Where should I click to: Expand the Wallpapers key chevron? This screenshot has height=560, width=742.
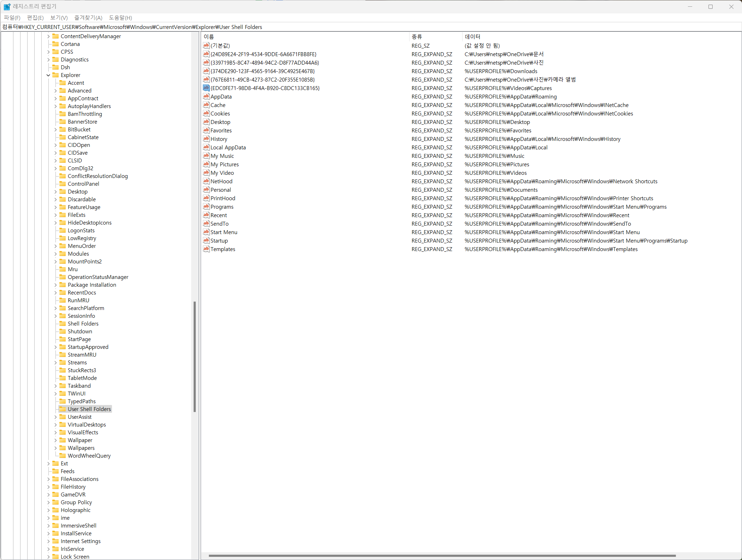[x=55, y=448]
